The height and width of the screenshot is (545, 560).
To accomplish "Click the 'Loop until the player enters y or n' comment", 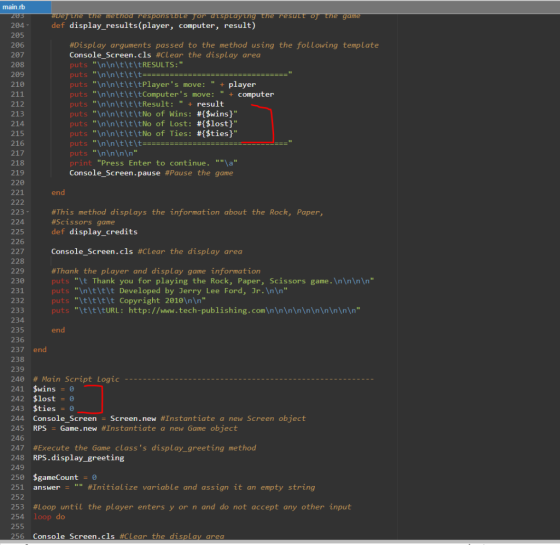I will point(192,507).
